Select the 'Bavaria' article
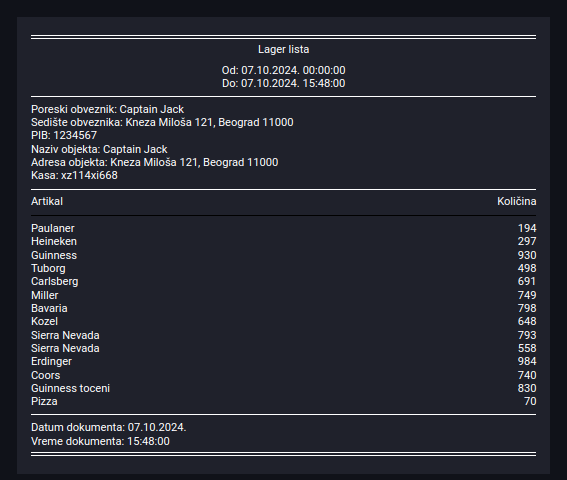This screenshot has height=480, width=567. 49,308
